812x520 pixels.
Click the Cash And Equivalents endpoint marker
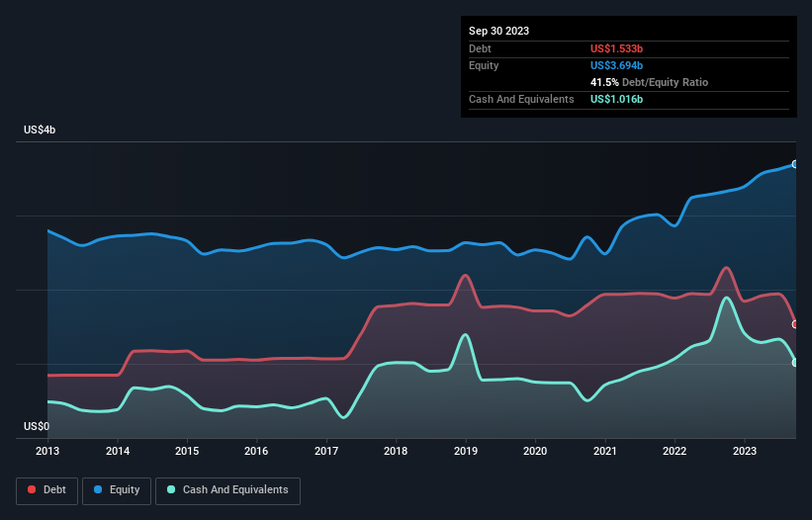click(795, 363)
